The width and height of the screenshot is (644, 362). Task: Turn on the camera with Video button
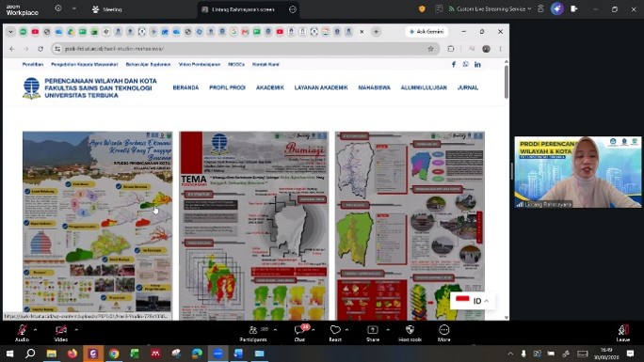61,333
